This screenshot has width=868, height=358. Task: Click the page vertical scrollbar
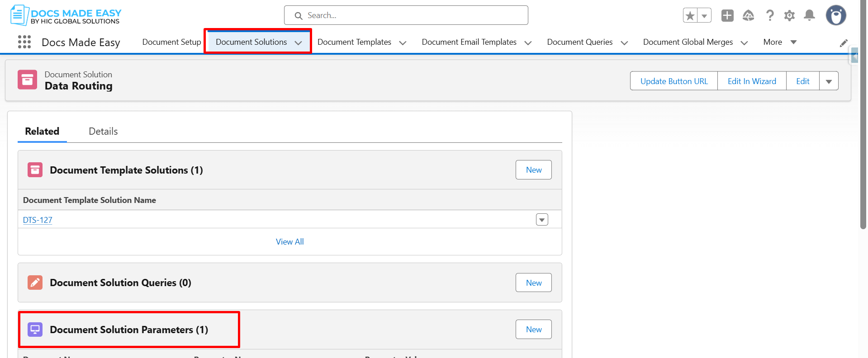click(863, 114)
